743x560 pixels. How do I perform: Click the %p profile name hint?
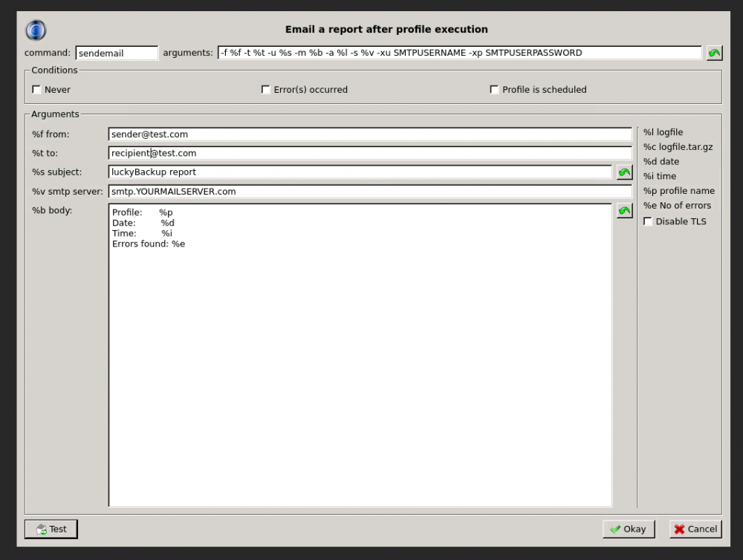pyautogui.click(x=678, y=191)
